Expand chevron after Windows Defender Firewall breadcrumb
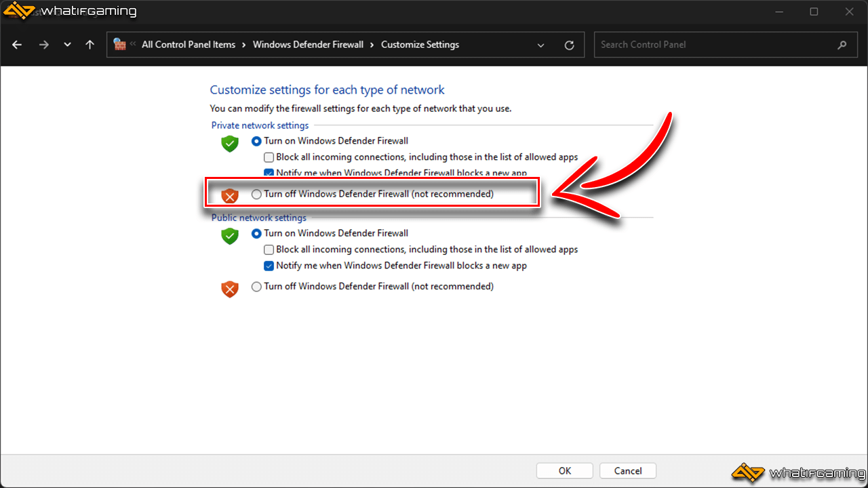 (x=372, y=45)
